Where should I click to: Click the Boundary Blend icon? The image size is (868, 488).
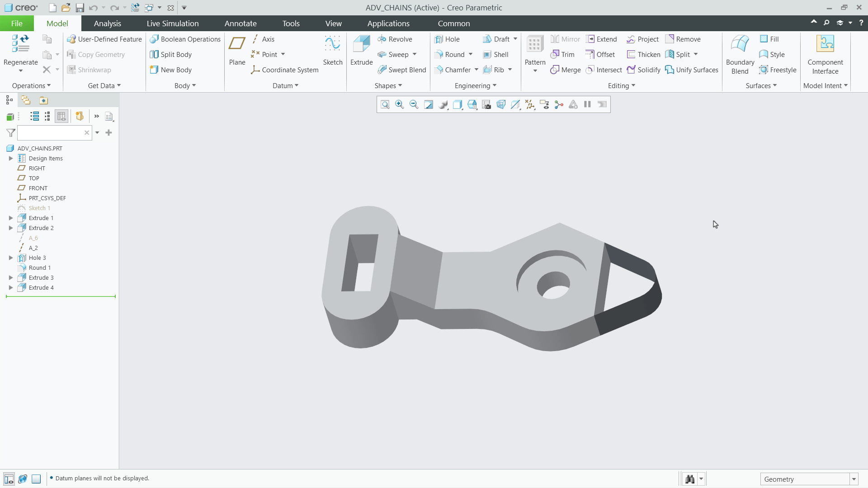pos(740,44)
